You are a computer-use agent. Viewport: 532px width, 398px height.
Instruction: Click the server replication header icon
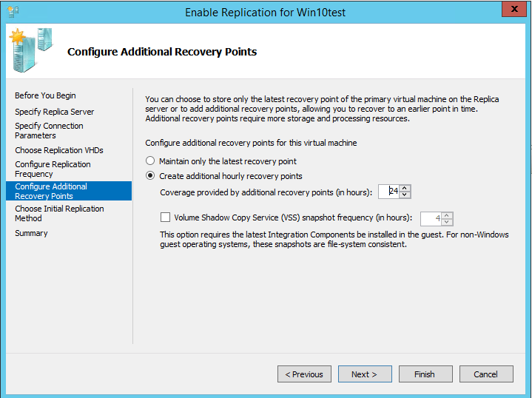pyautogui.click(x=30, y=49)
